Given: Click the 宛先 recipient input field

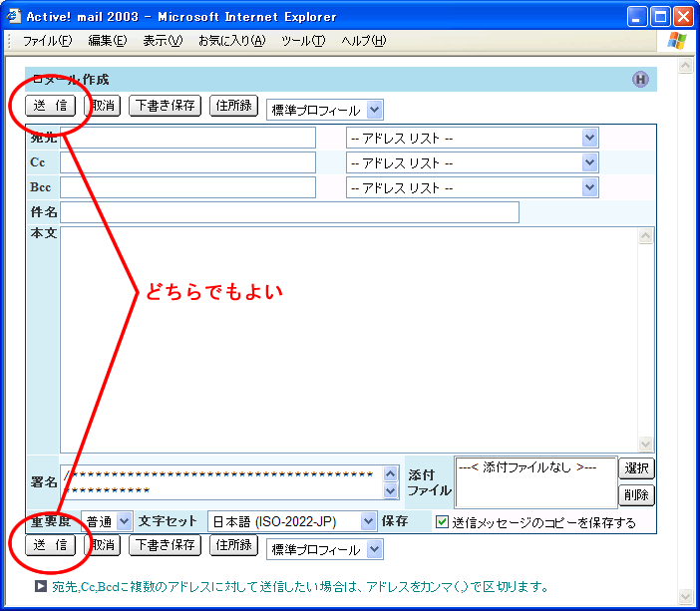Looking at the screenshot, I should coord(187,138).
